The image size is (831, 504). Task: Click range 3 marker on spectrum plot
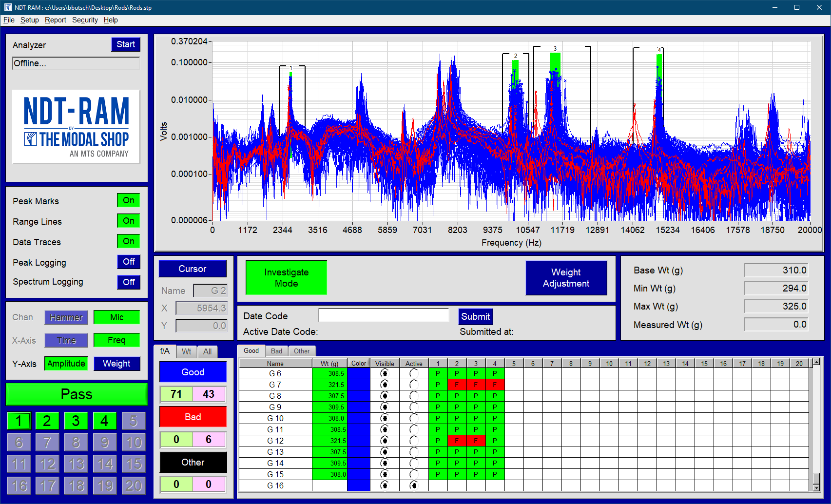tap(555, 49)
